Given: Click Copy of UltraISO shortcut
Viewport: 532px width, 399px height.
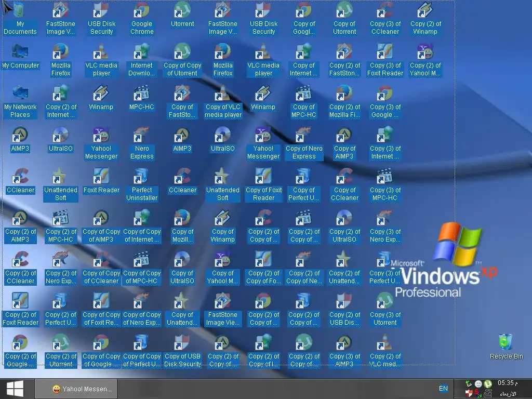Looking at the screenshot, I should click(x=182, y=268).
